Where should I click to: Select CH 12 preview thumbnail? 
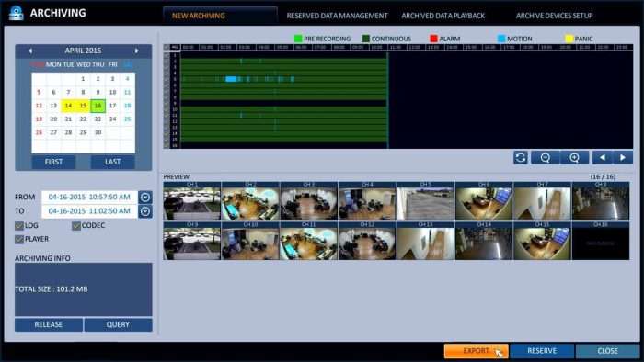367,241
